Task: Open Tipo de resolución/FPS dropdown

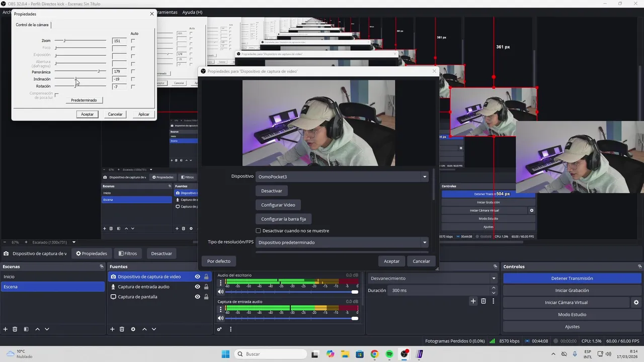Action: (x=342, y=242)
